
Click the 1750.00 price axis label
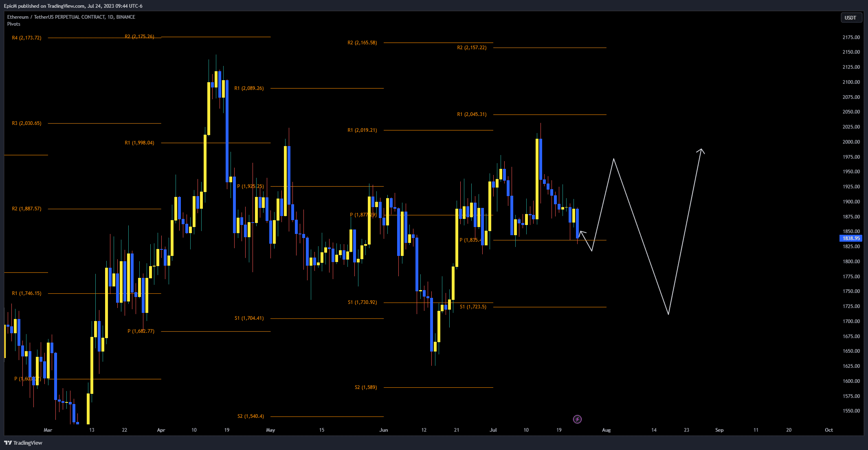click(x=851, y=291)
